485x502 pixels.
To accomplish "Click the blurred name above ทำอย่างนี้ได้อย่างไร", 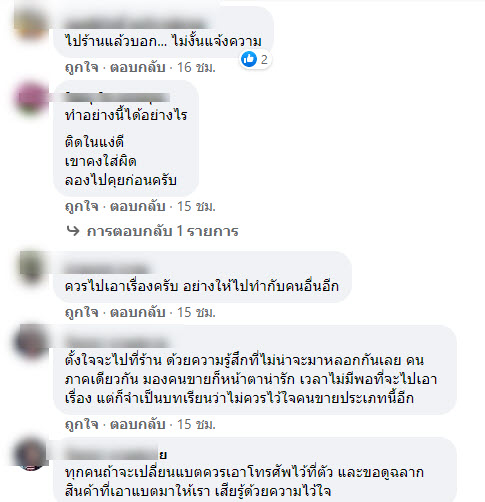I will point(117,97).
